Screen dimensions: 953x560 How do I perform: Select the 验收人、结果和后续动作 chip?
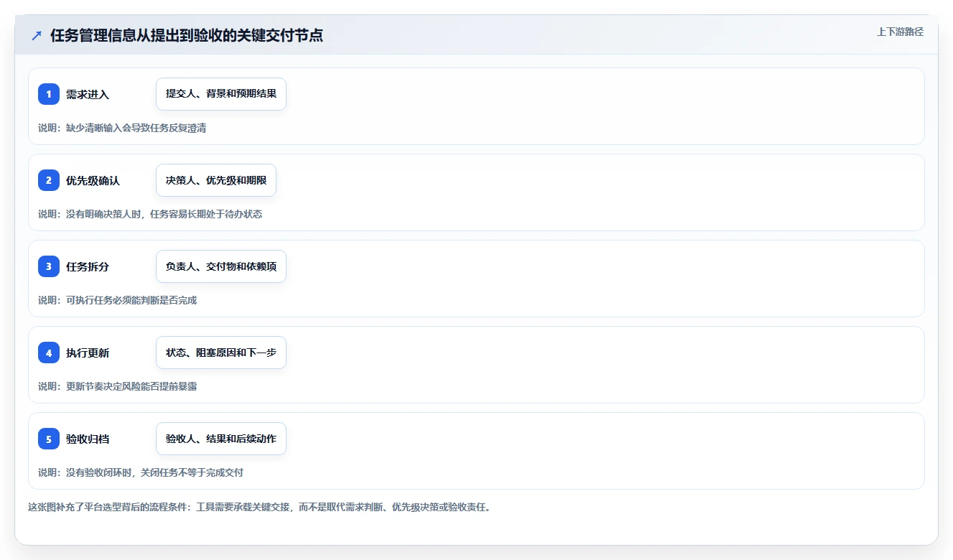click(x=221, y=439)
